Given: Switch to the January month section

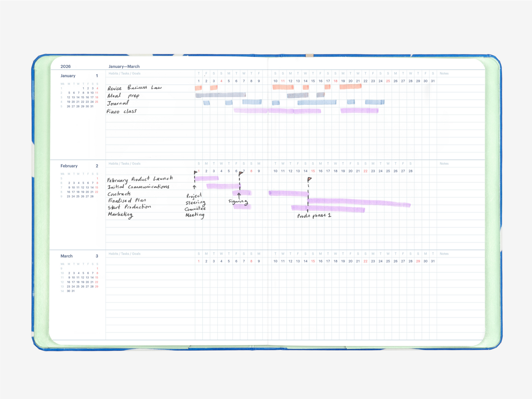Looking at the screenshot, I should coord(68,76).
